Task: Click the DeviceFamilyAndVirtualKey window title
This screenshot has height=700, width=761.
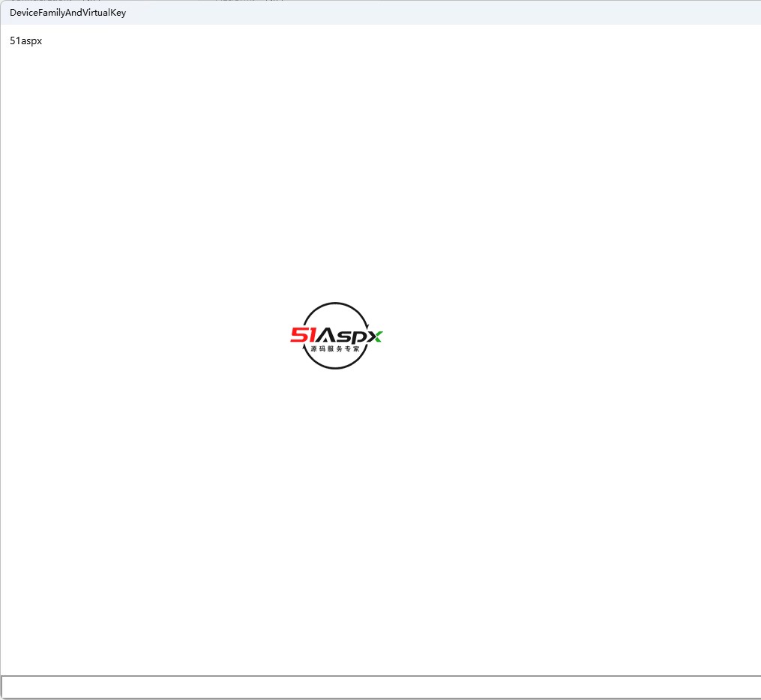Action: point(67,13)
